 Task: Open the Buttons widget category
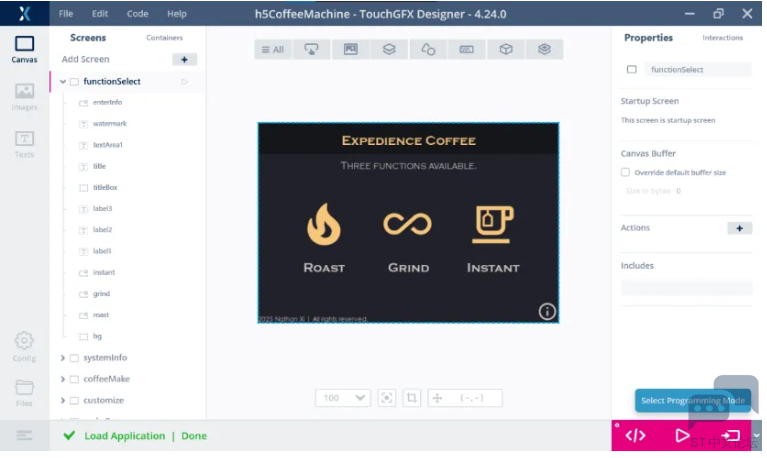[x=311, y=49]
